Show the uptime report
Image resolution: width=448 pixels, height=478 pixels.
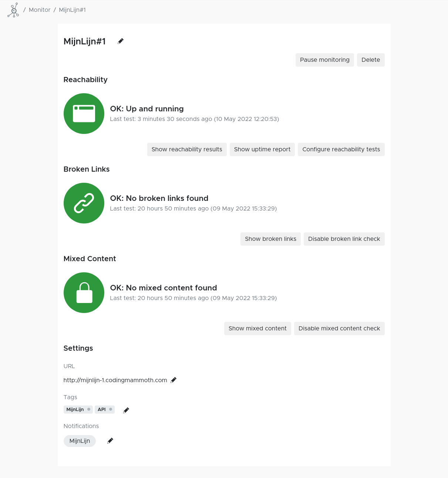point(262,149)
